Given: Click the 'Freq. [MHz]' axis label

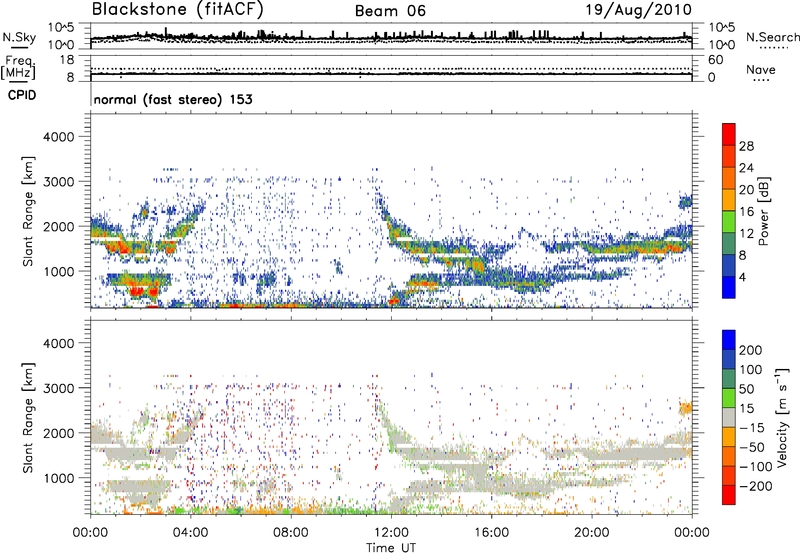Looking at the screenshot, I should pyautogui.click(x=19, y=68).
